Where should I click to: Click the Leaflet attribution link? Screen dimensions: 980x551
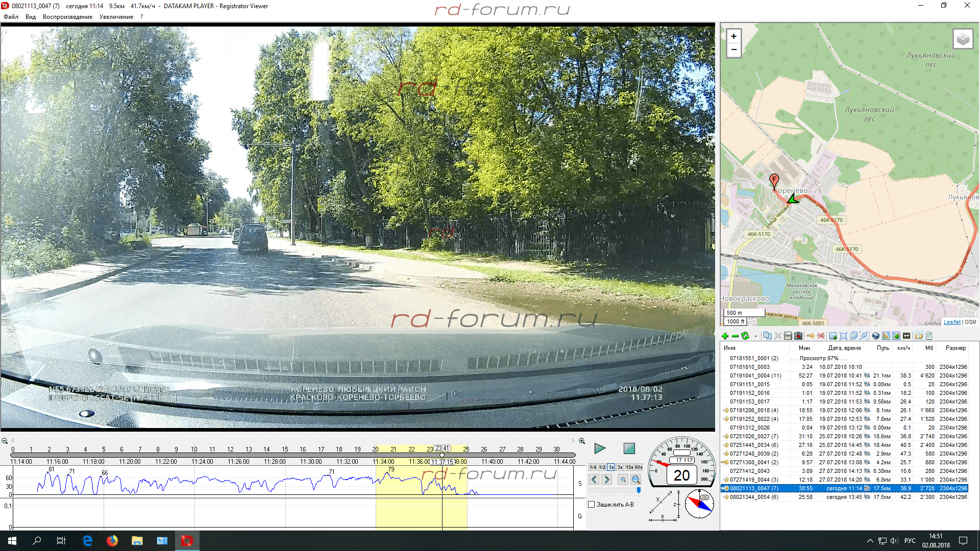[x=951, y=322]
